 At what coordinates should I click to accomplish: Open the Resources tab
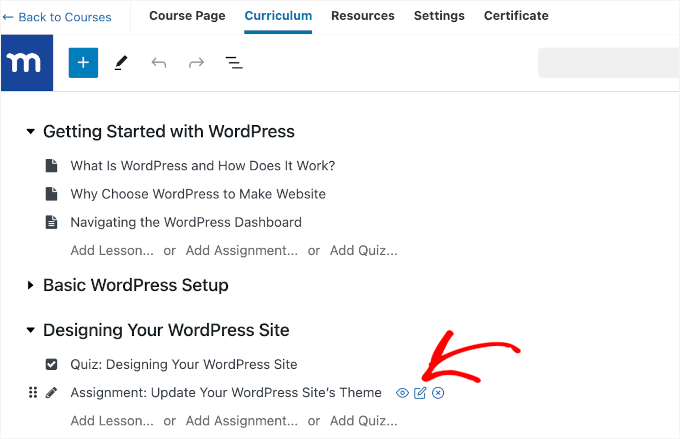(x=362, y=16)
